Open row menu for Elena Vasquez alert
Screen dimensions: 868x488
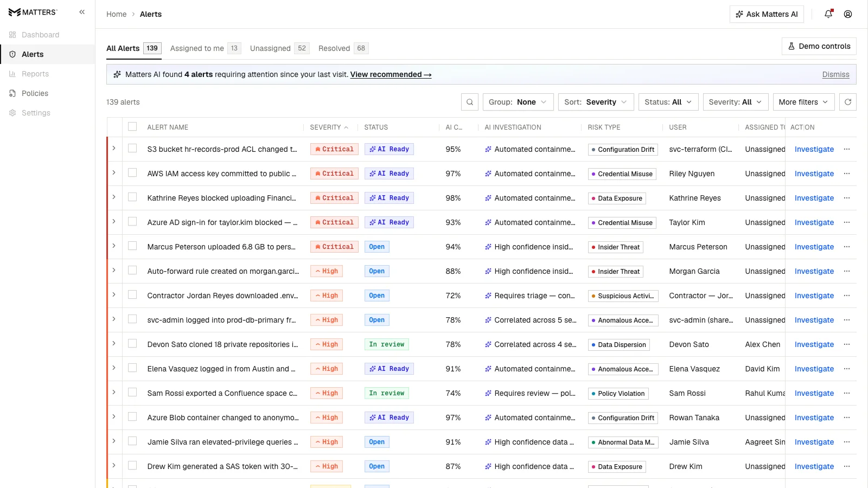(x=847, y=369)
